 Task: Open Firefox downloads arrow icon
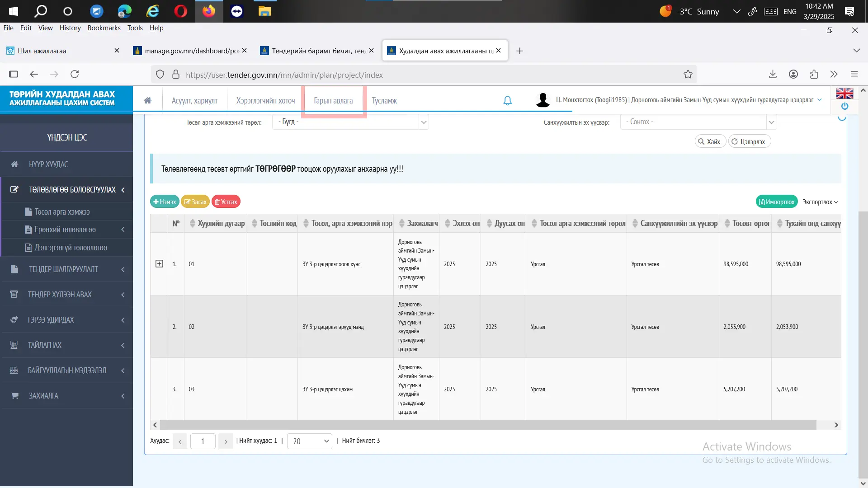773,74
